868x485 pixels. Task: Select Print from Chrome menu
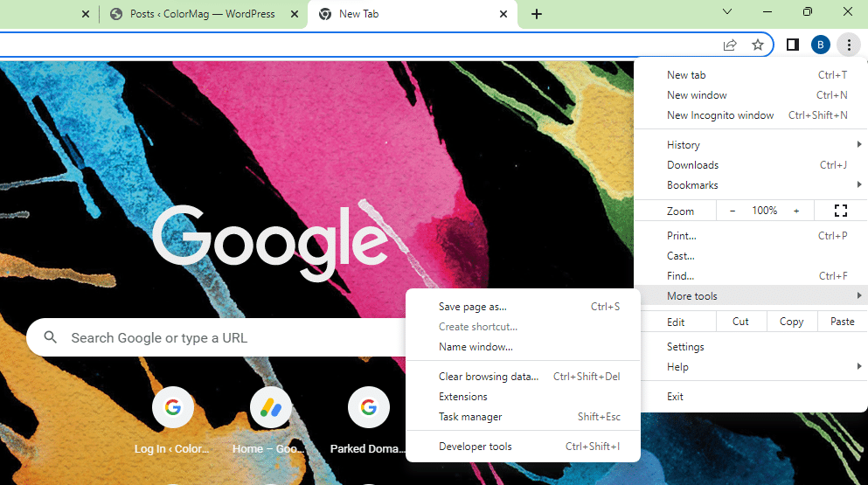point(750,236)
